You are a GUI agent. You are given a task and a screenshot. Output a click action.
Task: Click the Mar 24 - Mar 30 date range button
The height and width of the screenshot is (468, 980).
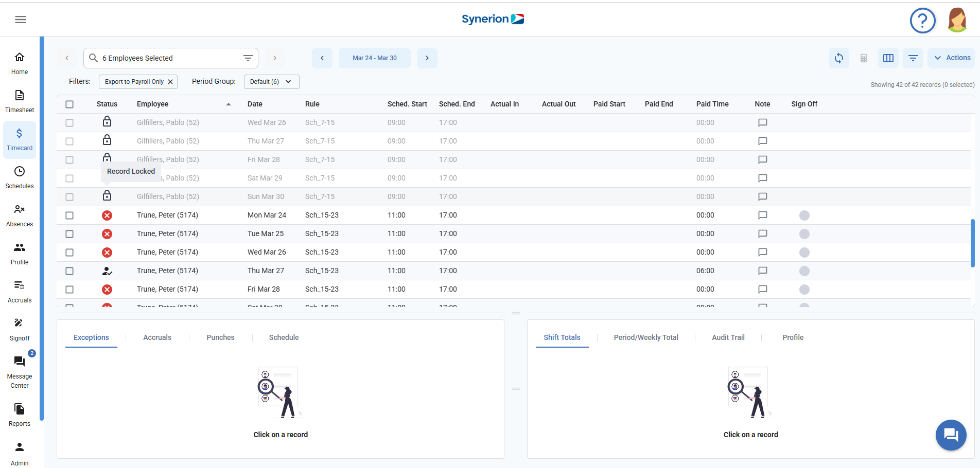click(374, 58)
